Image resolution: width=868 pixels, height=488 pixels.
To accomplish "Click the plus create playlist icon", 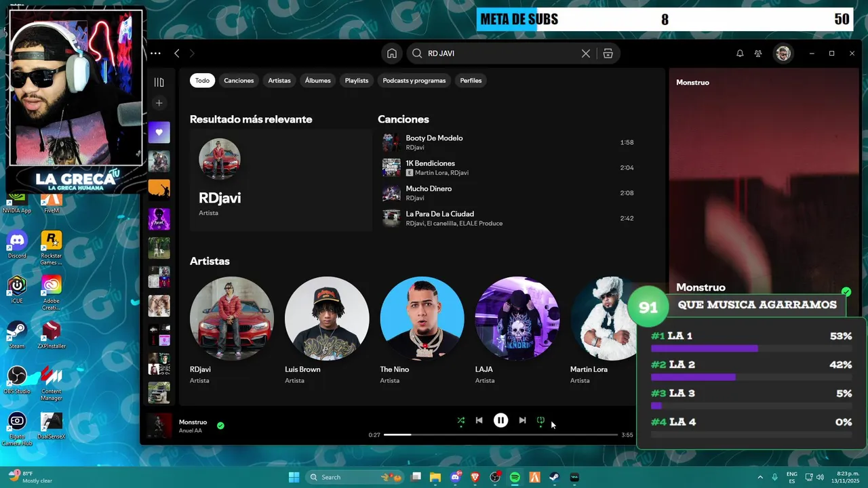I will pos(159,103).
